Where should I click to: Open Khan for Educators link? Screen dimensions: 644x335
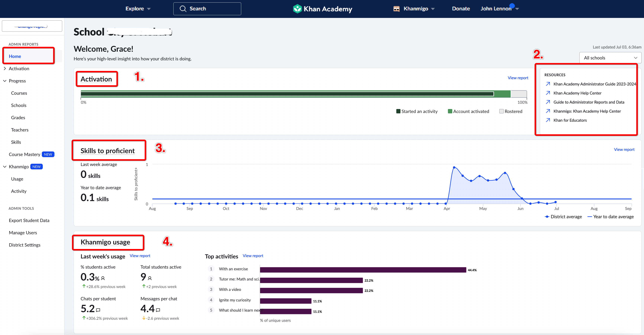[x=570, y=120]
